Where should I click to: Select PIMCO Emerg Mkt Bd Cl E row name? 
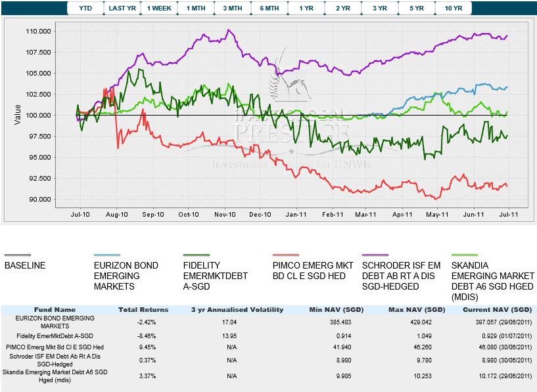point(55,347)
